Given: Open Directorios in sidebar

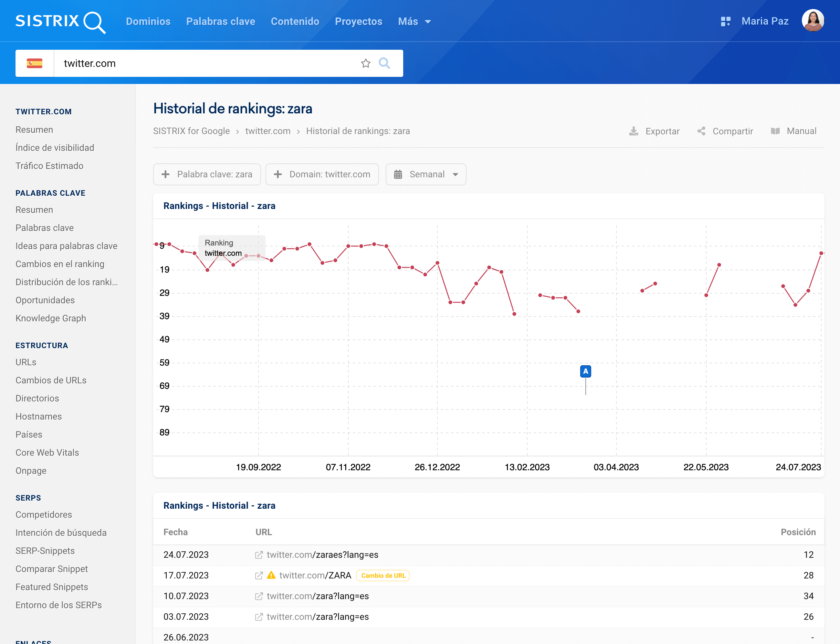Looking at the screenshot, I should (x=37, y=398).
